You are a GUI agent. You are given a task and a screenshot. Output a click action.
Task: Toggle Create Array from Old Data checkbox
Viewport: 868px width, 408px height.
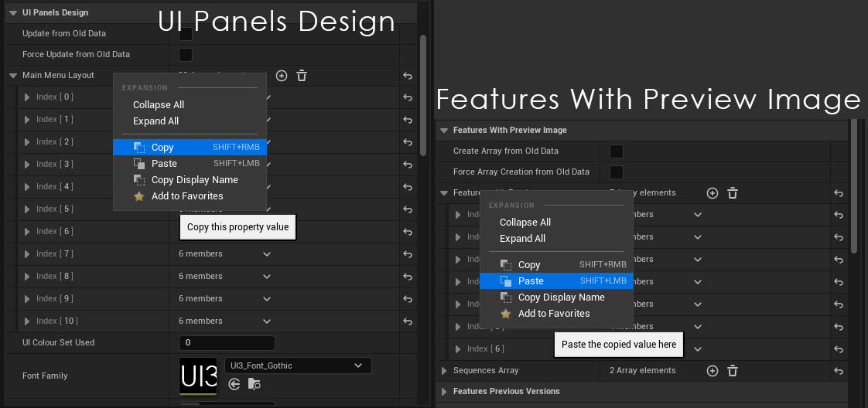click(x=616, y=151)
